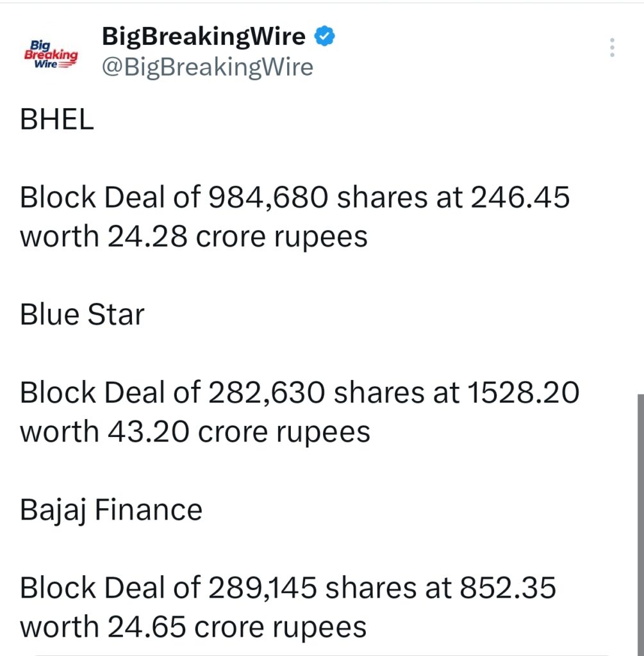644x656 pixels.
Task: Select the text 'BHEL' in the post
Action: pyautogui.click(x=56, y=120)
